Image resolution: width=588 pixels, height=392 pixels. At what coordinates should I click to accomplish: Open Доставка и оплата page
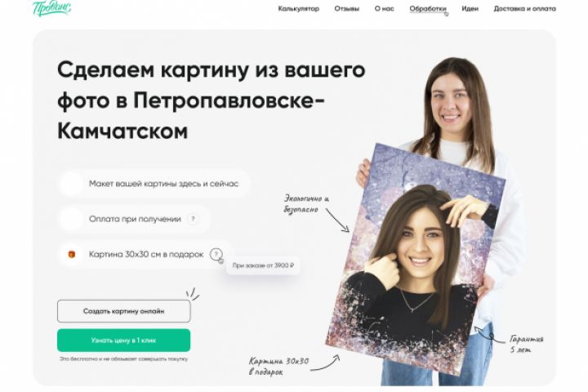tap(524, 9)
